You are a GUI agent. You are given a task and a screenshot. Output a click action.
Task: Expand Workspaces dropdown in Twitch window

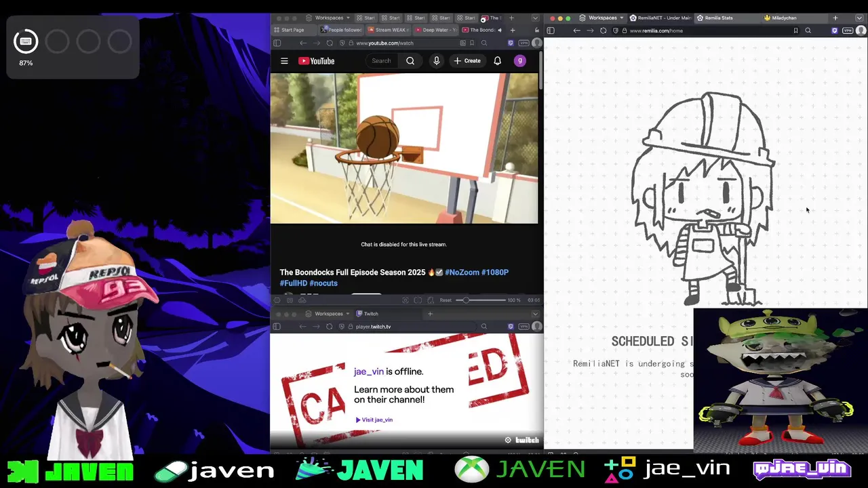pyautogui.click(x=328, y=314)
